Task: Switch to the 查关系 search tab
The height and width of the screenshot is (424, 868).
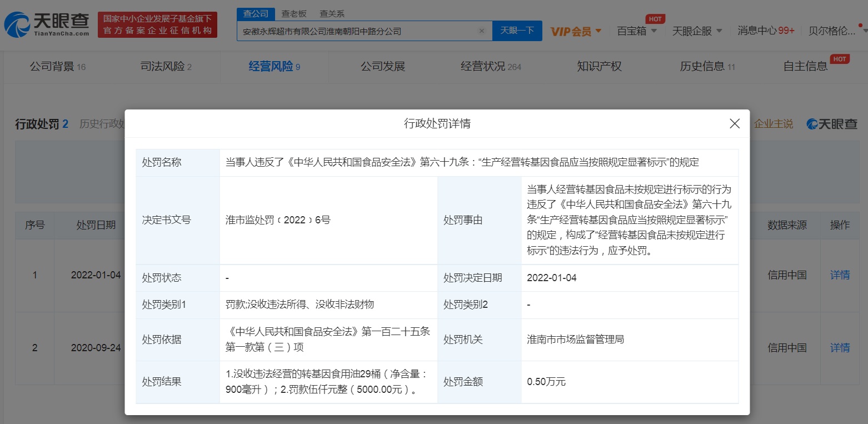Action: (x=332, y=14)
